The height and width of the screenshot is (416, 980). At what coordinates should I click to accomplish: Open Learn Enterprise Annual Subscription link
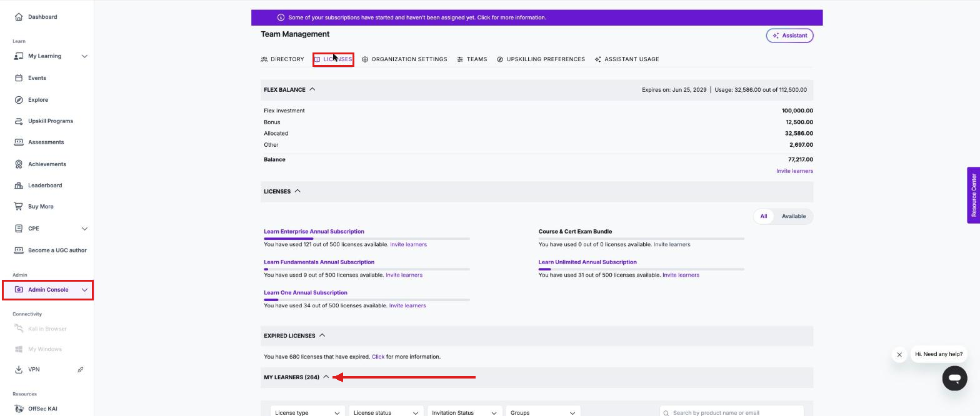[x=314, y=232]
